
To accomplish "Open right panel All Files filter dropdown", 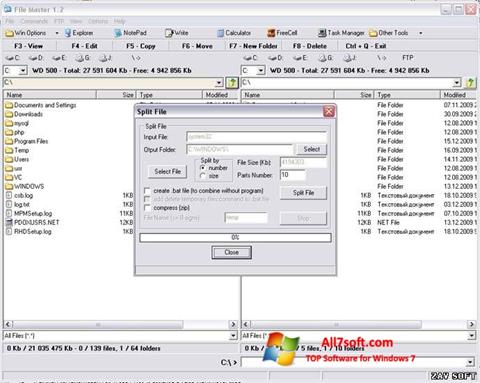I will [471, 336].
